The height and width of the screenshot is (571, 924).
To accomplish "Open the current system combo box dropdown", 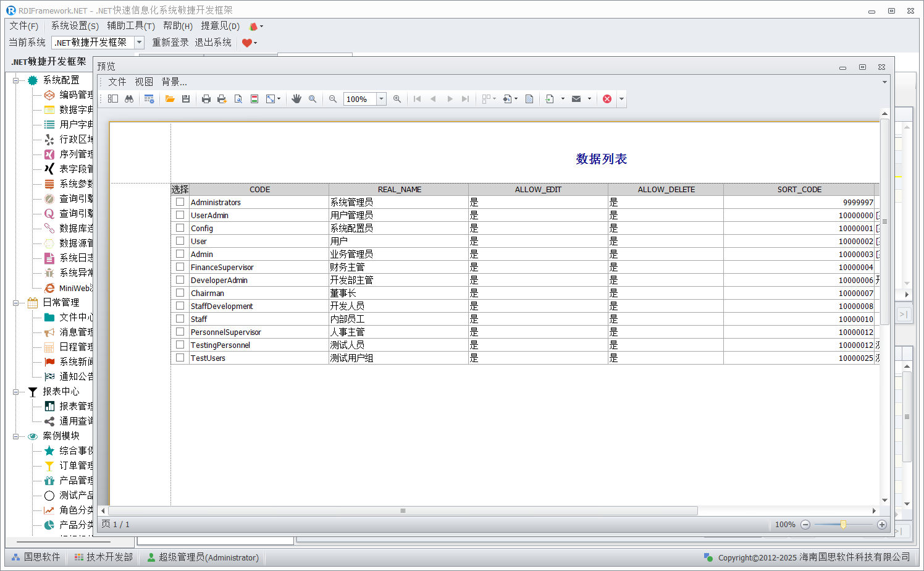I will coord(140,42).
